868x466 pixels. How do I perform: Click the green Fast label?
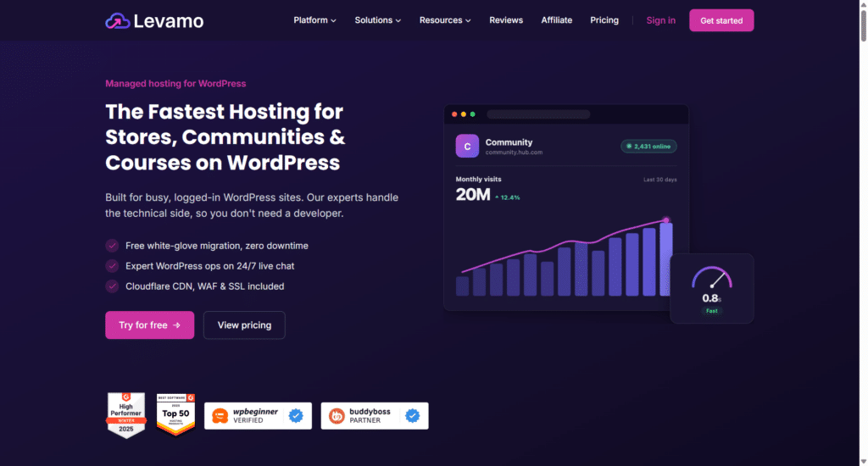click(712, 311)
